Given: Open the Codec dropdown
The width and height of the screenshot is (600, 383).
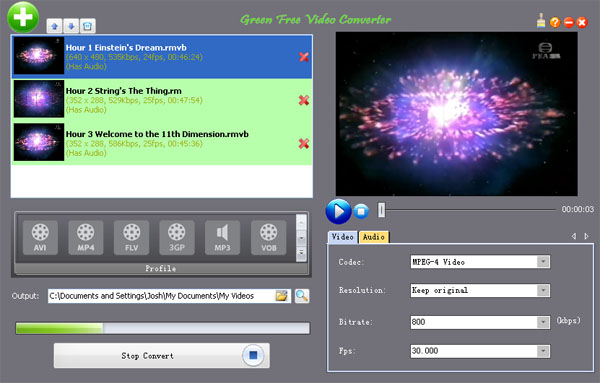Looking at the screenshot, I should (543, 262).
